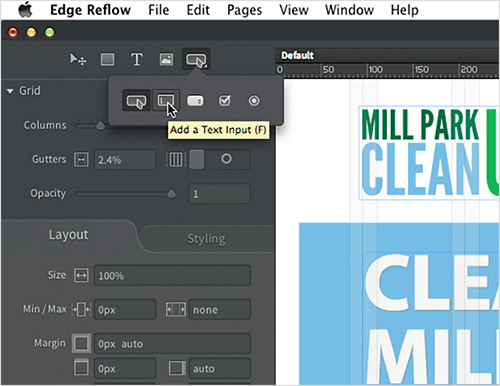The image size is (500, 386).
Task: Open the View menu
Action: pos(294,10)
